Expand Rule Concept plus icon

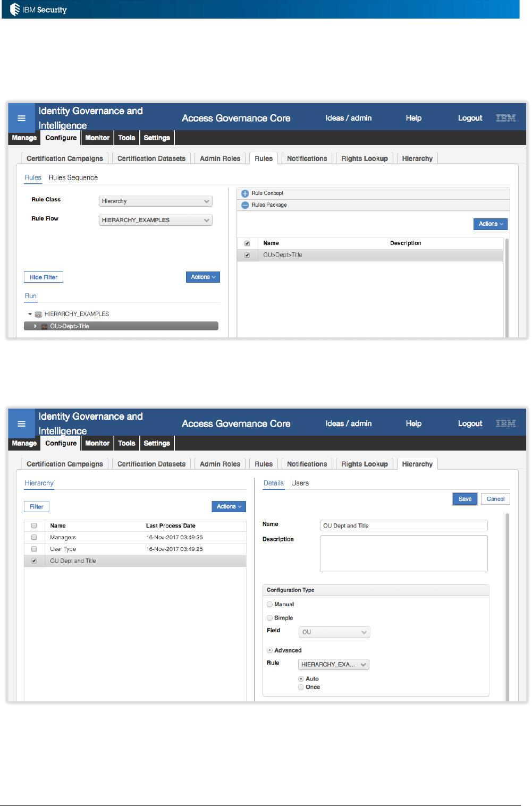tap(245, 193)
